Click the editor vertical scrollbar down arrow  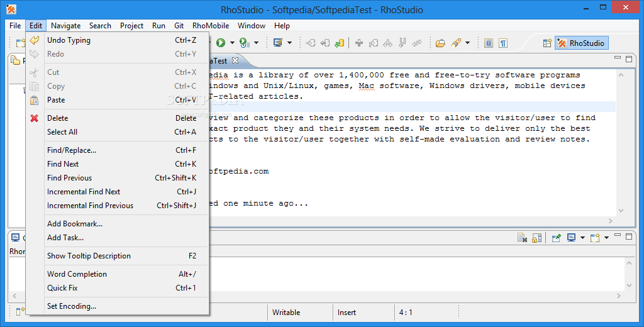click(x=621, y=210)
